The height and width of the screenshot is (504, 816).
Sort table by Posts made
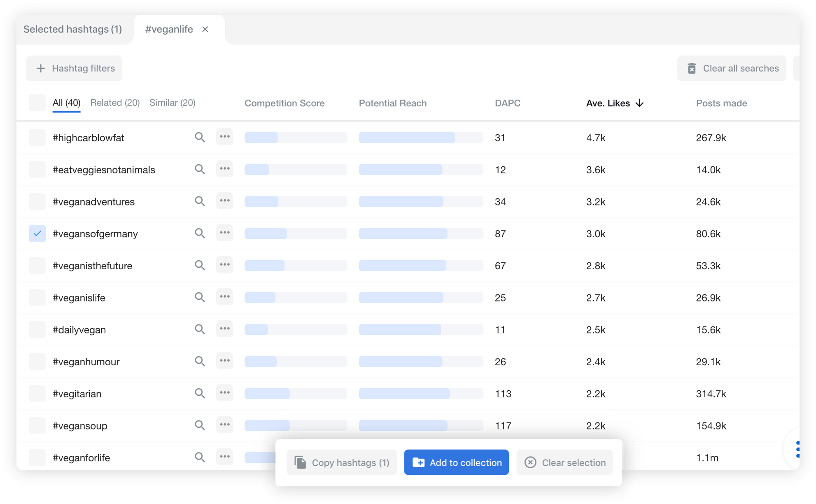(x=721, y=103)
